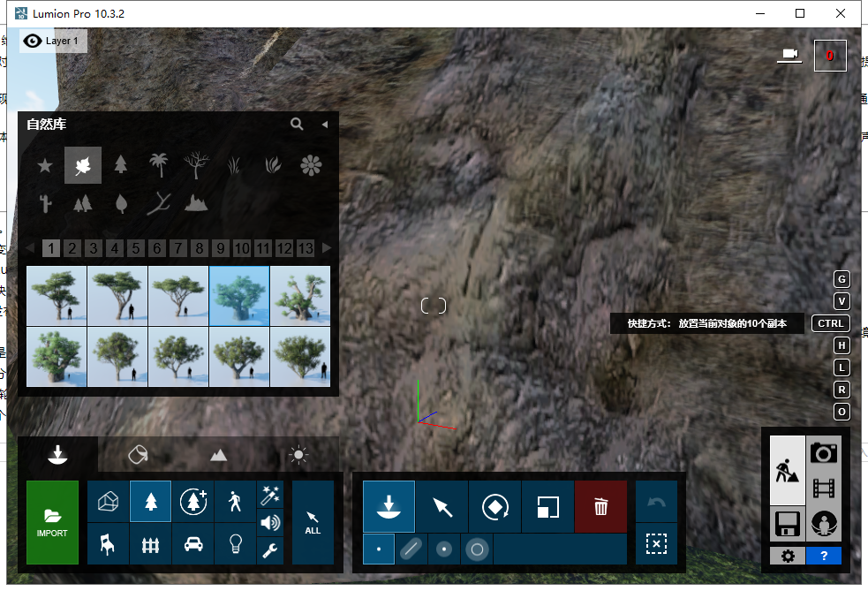Choose last tree thumbnail in bottom row
The image size is (868, 591).
[x=300, y=357]
